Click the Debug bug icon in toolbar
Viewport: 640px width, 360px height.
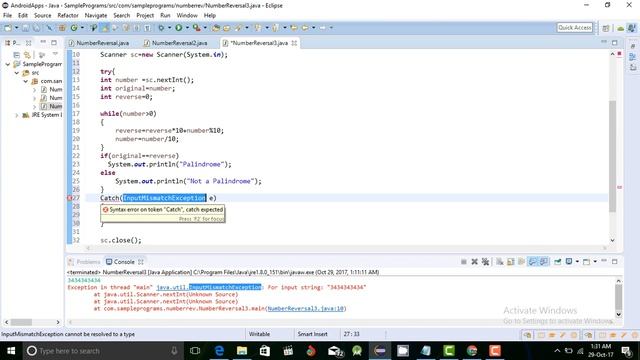click(161, 28)
